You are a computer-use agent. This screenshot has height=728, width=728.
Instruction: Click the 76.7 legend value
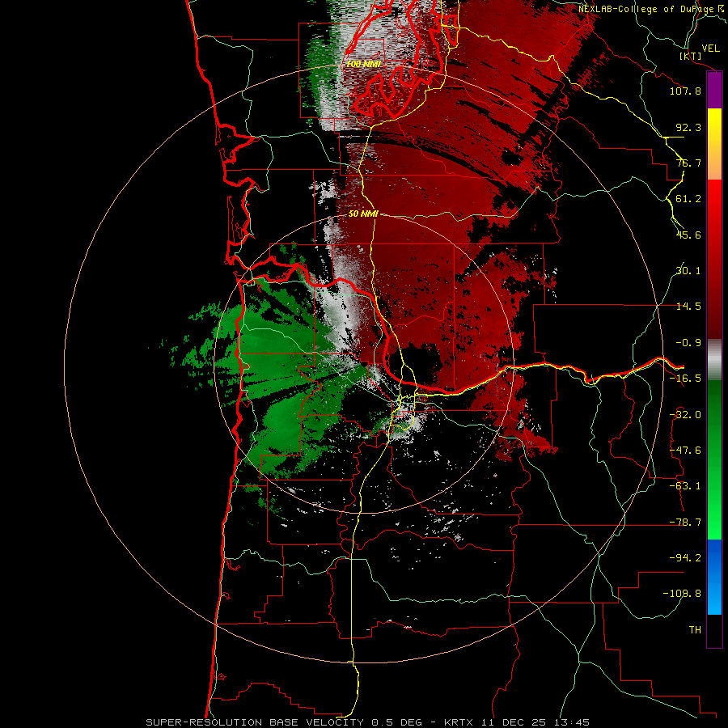pos(688,163)
